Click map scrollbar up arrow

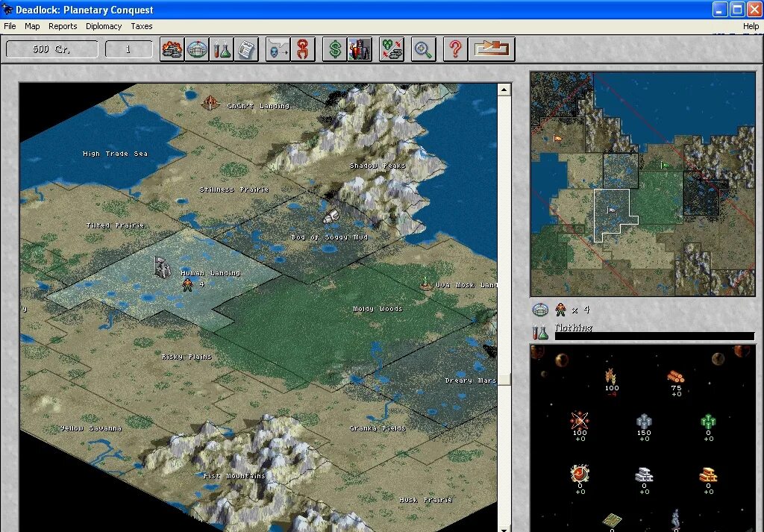coord(504,89)
